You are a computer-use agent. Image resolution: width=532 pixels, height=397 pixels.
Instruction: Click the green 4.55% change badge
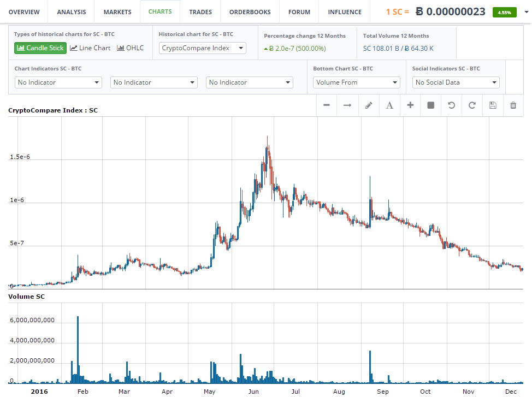tap(504, 12)
